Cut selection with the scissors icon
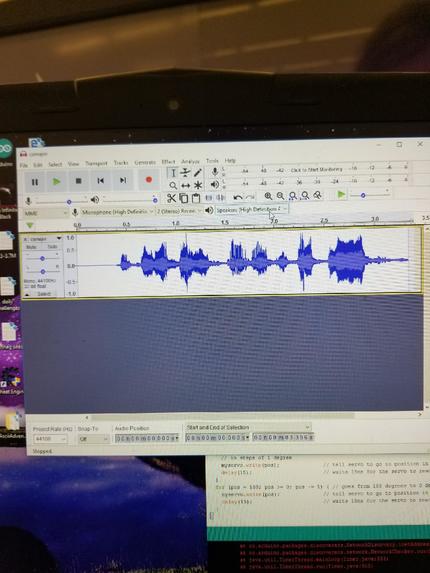 171,198
